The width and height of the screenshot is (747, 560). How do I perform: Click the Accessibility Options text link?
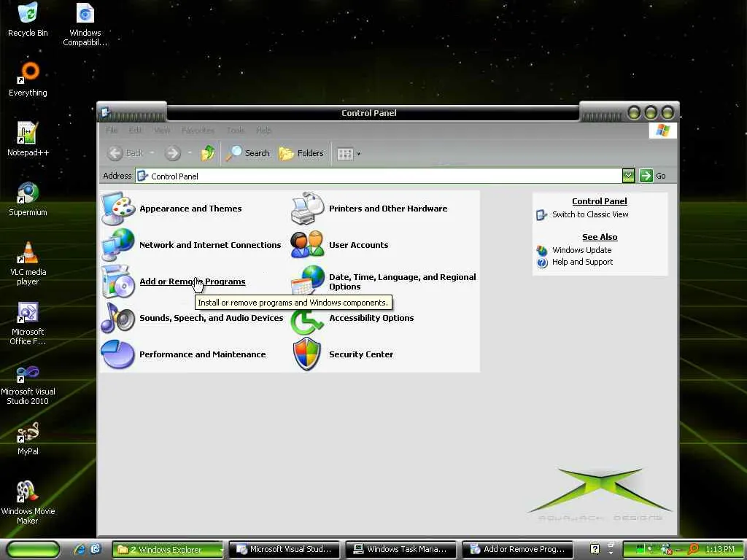click(371, 318)
